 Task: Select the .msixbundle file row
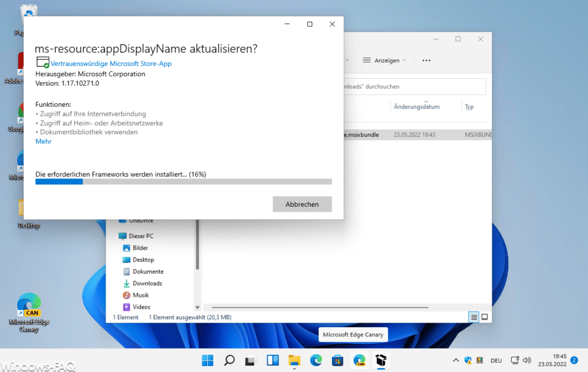tap(417, 135)
